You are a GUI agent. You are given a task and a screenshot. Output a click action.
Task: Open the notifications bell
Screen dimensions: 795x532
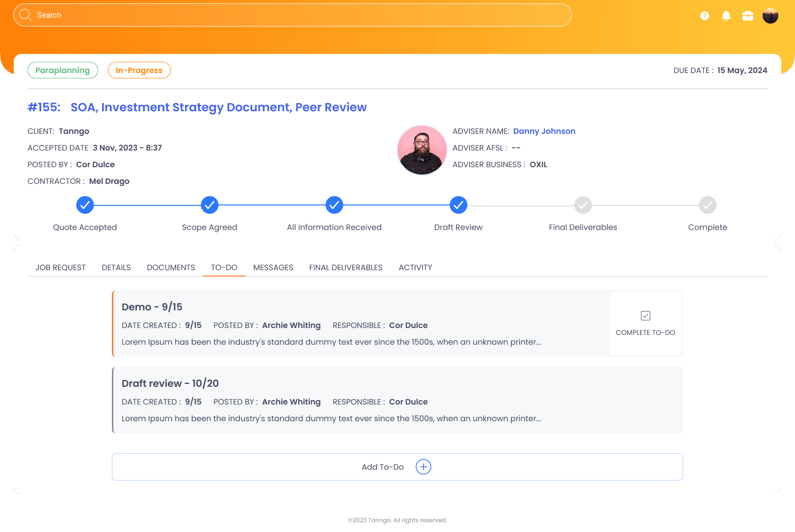726,16
